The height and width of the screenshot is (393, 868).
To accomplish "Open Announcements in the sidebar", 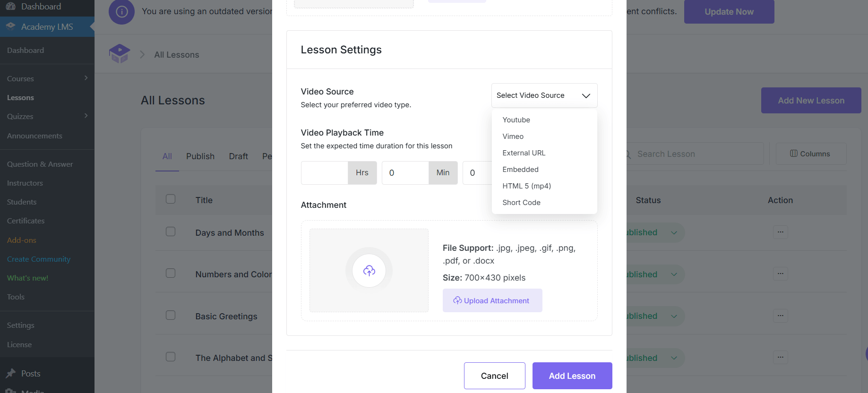I will pyautogui.click(x=34, y=136).
